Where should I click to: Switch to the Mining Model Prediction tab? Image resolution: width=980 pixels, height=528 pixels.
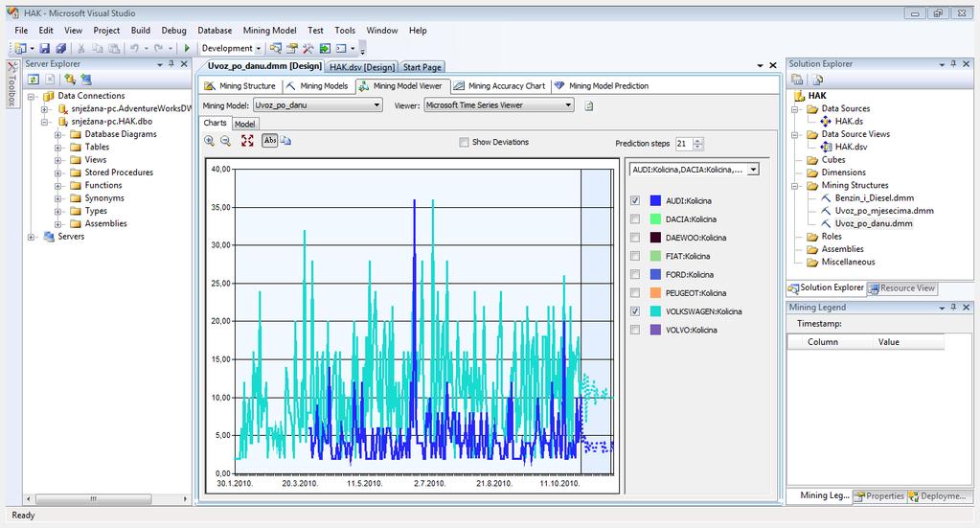(x=602, y=86)
